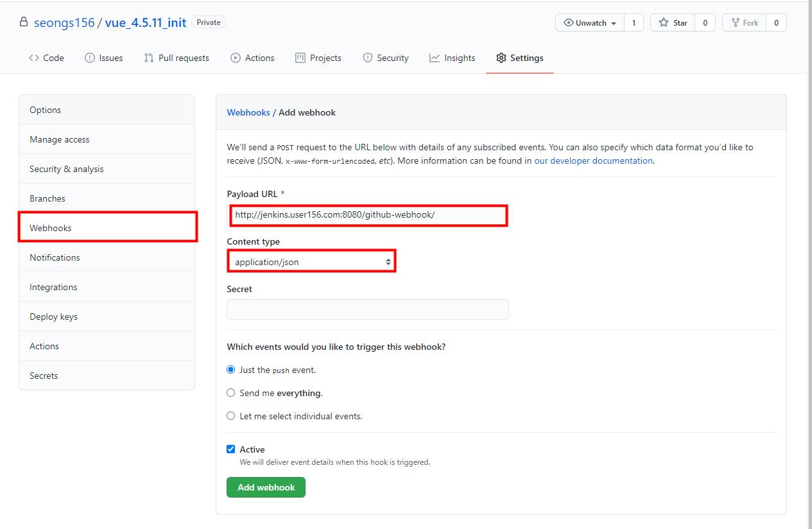Click the Star button
Viewport: 812px width, 529px height.
[x=672, y=22]
